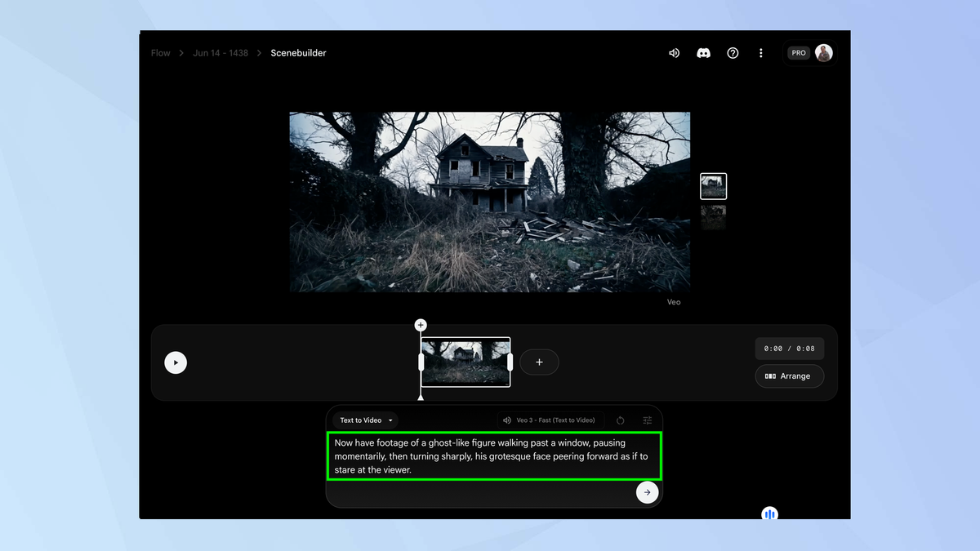Go to Flow in the breadcrumb
Image resolution: width=980 pixels, height=551 pixels.
(161, 53)
